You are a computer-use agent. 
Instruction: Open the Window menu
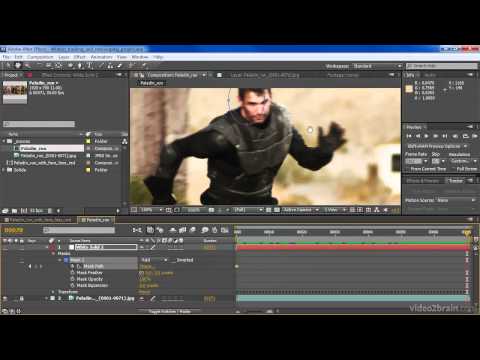pyautogui.click(x=140, y=57)
